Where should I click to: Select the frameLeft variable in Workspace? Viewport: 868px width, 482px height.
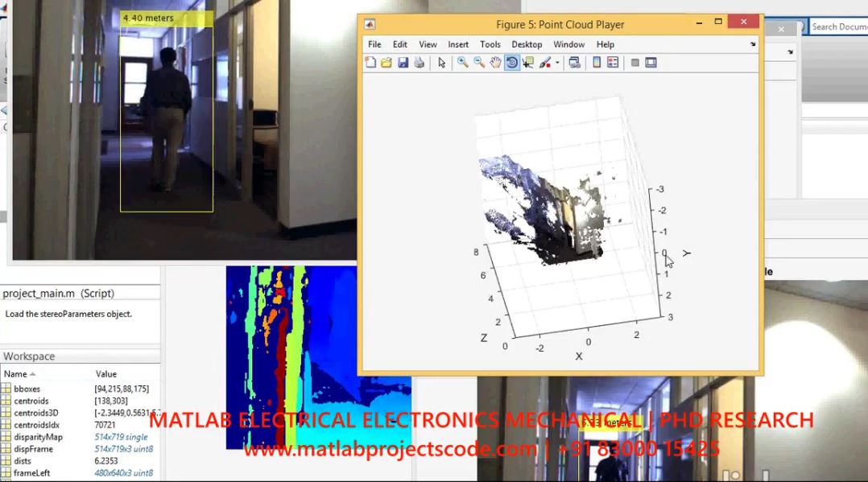coord(31,473)
